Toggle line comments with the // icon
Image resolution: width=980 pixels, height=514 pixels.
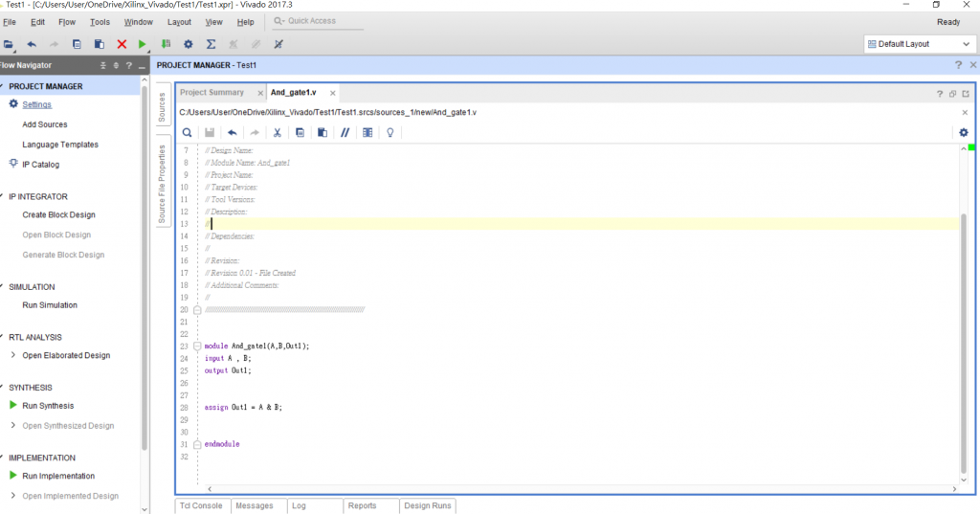(345, 132)
